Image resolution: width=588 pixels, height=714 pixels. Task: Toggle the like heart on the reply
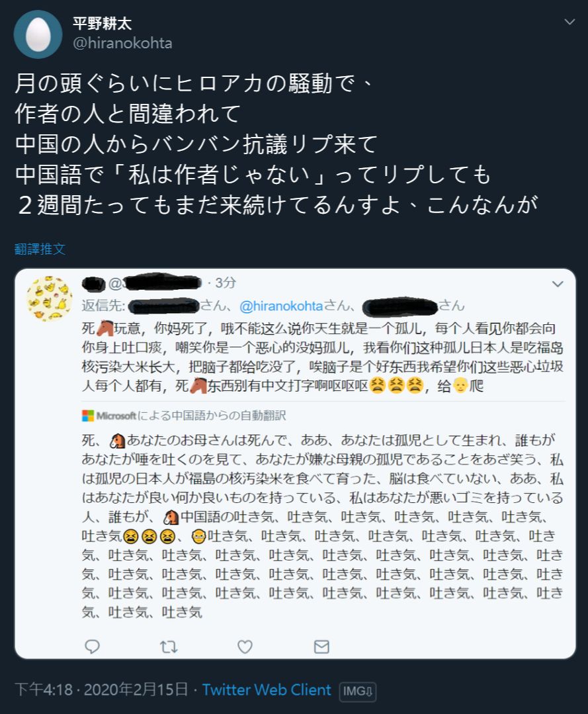tap(245, 648)
